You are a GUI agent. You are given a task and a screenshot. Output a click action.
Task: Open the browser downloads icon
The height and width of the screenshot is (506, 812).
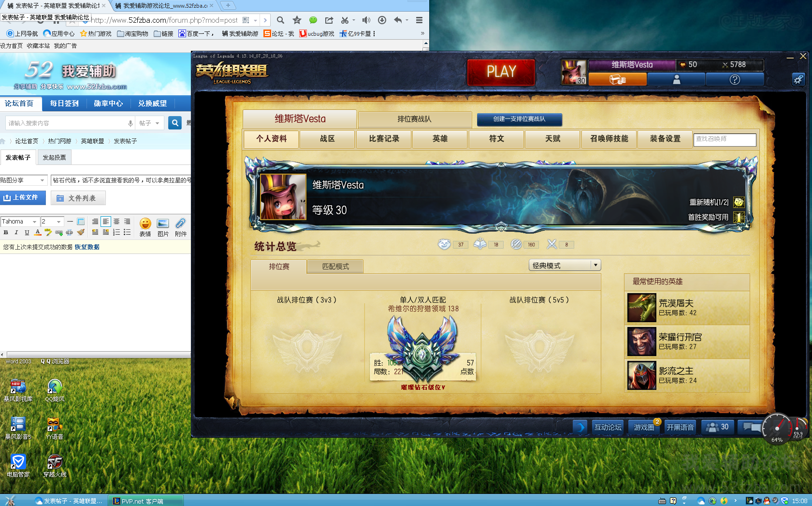coord(382,20)
